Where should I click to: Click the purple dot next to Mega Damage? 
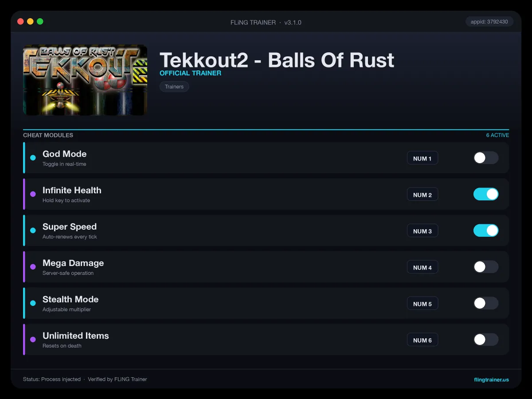(33, 267)
